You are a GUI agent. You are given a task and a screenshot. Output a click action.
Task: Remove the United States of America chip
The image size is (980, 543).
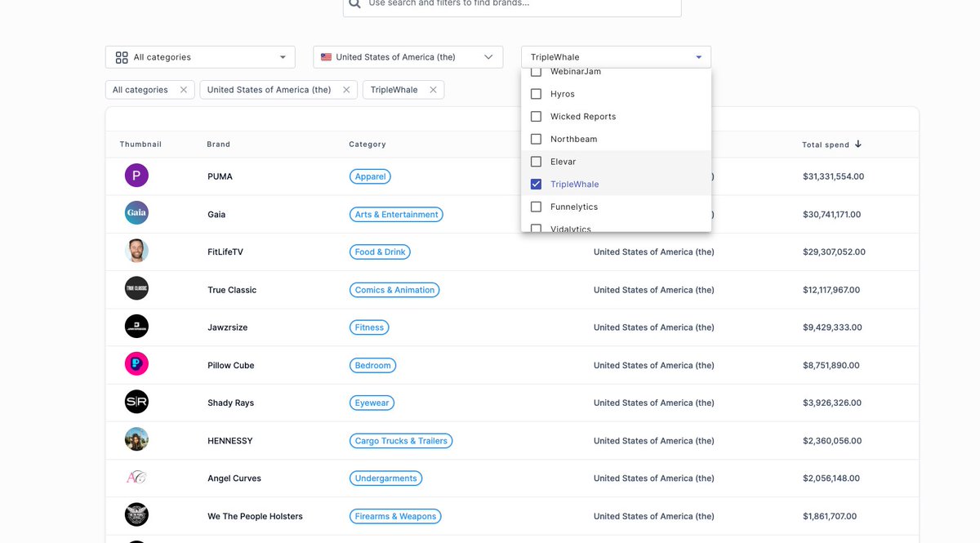(x=346, y=90)
